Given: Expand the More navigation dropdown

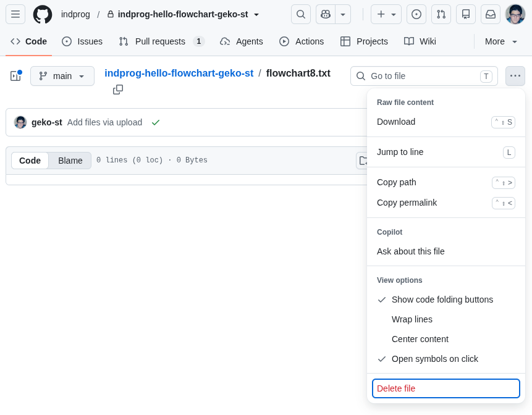Looking at the screenshot, I should coord(500,41).
